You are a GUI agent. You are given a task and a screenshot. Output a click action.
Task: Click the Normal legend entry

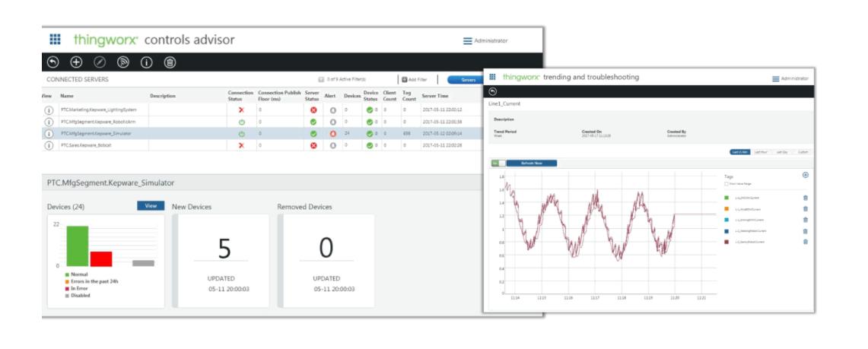point(76,274)
